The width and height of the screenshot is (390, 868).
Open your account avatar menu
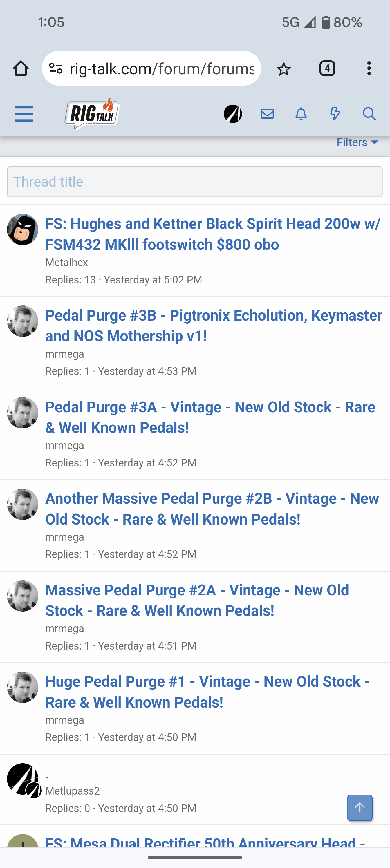tap(233, 114)
